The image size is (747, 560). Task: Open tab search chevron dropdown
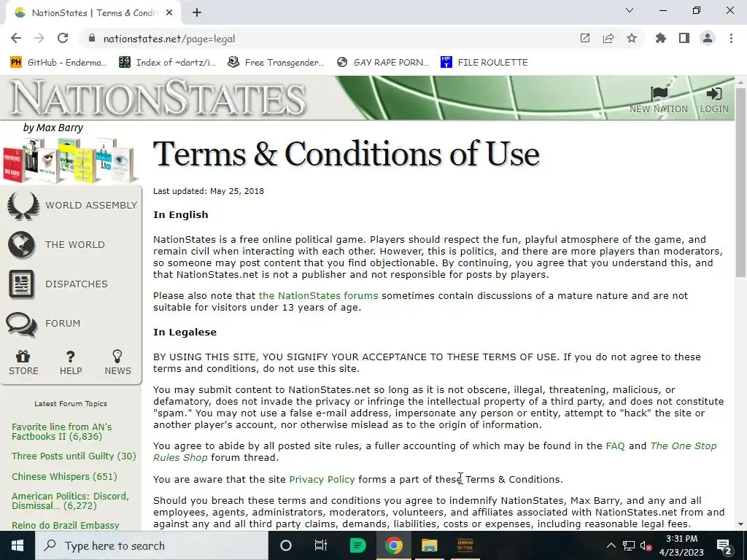point(630,10)
